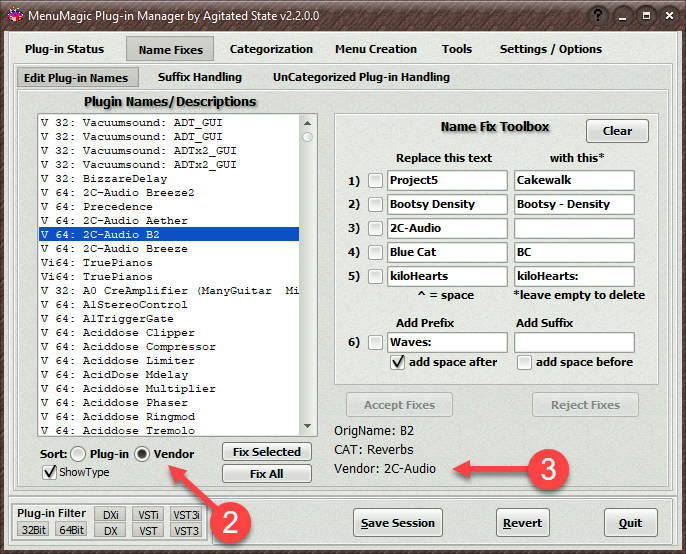Screen dimensions: 686x554
Task: Uncheck 'add space after' option
Action: (398, 362)
